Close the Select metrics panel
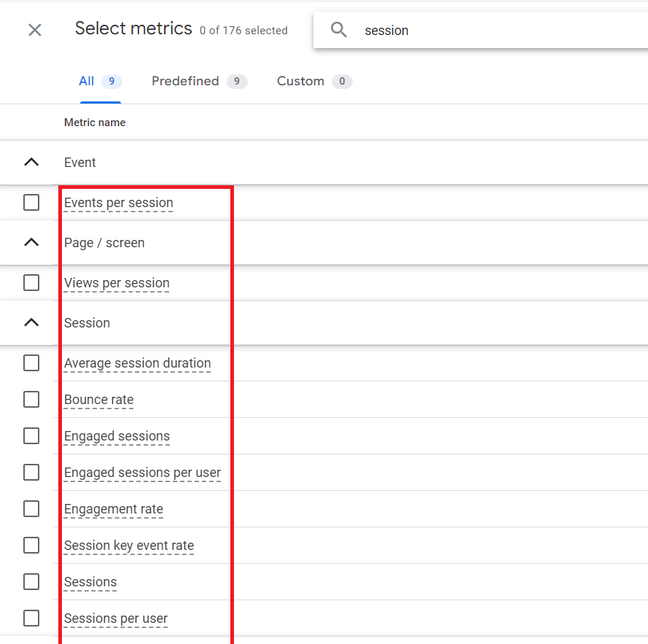Screen dimensions: 648x644 35,30
